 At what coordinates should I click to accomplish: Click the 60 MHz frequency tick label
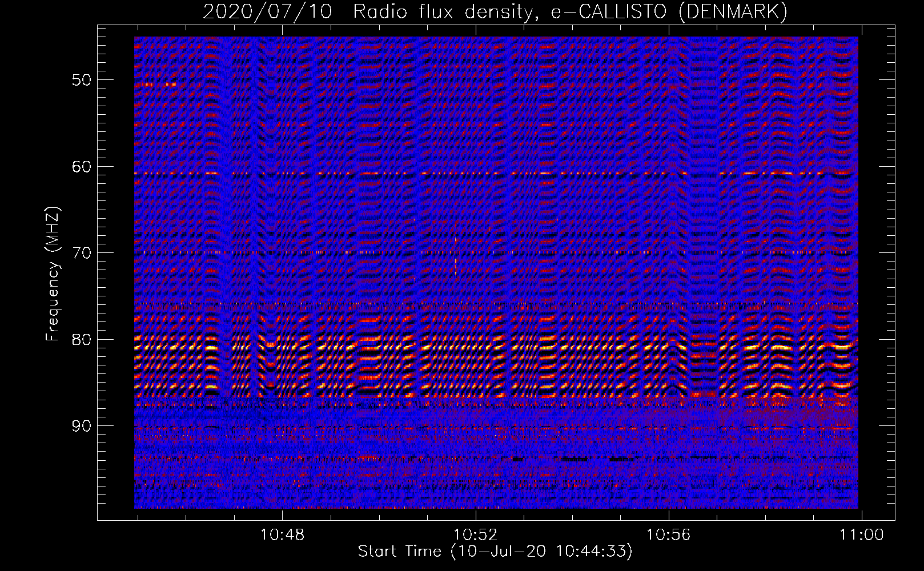coord(81,167)
